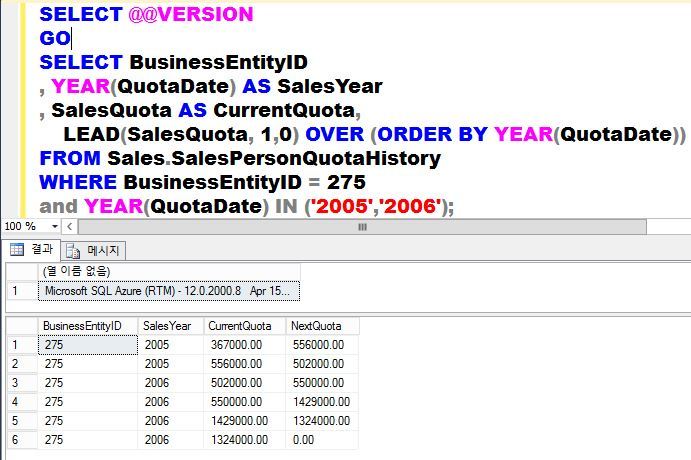
Task: Select row number 6 in quota grid
Action: 22,440
